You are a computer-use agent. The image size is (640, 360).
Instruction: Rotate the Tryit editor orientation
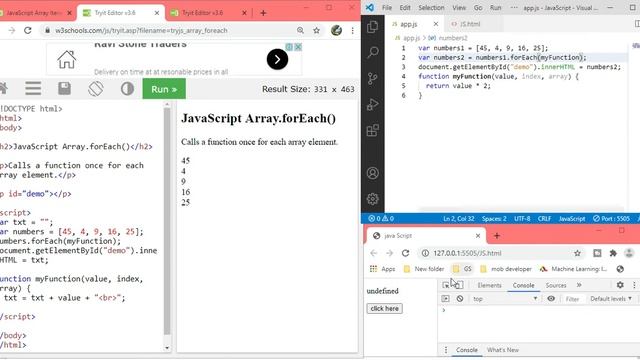[x=96, y=89]
